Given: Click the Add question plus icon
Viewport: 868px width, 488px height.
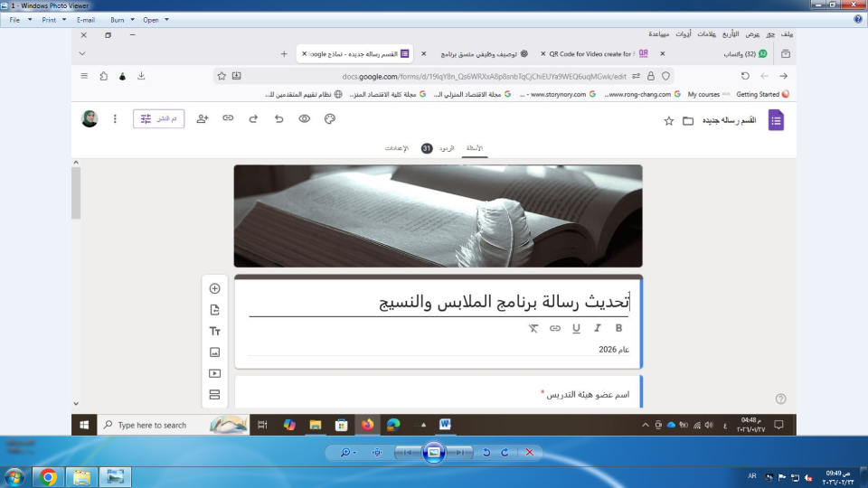Looking at the screenshot, I should click(214, 289).
